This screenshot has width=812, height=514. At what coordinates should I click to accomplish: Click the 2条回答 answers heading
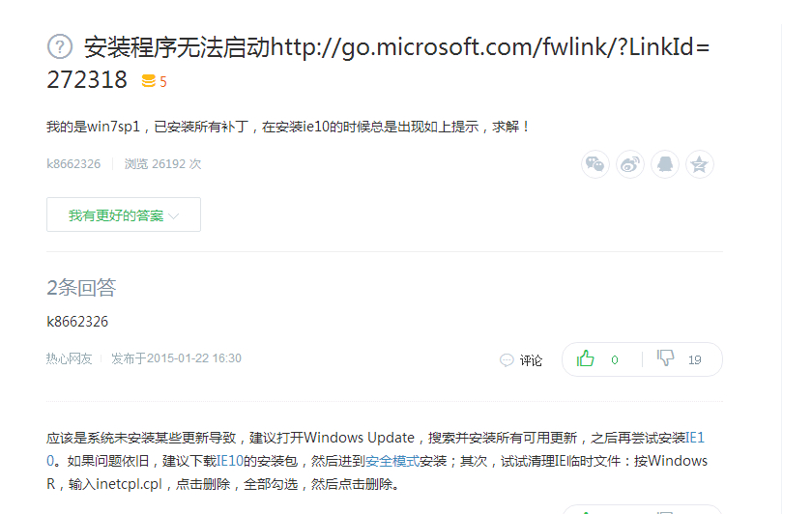click(x=81, y=287)
